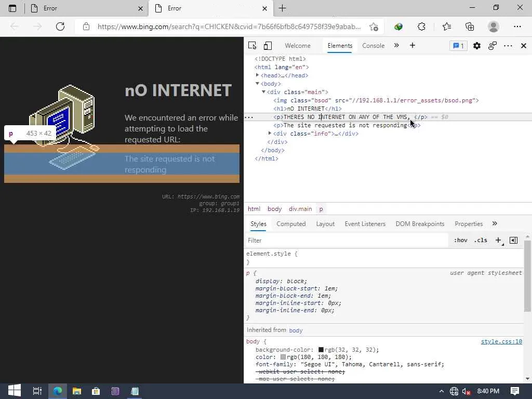The width and height of the screenshot is (532, 399).
Task: Open DevTools settings gear
Action: (x=477, y=46)
